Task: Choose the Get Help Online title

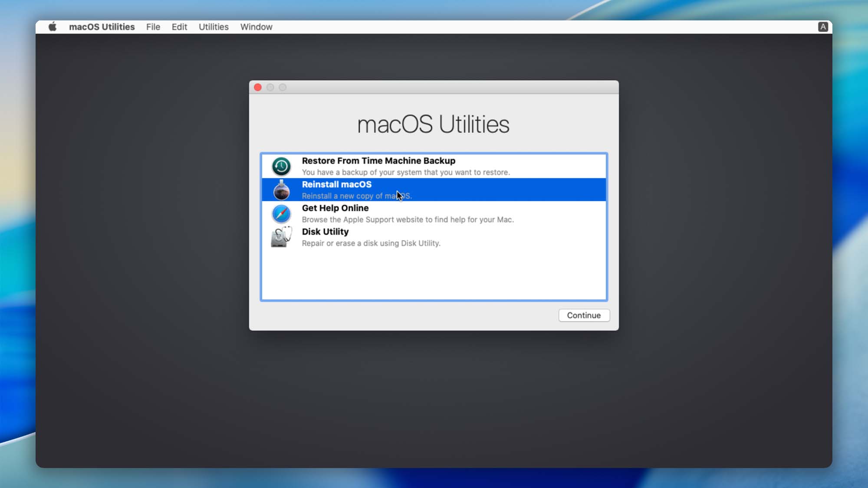Action: [335, 208]
